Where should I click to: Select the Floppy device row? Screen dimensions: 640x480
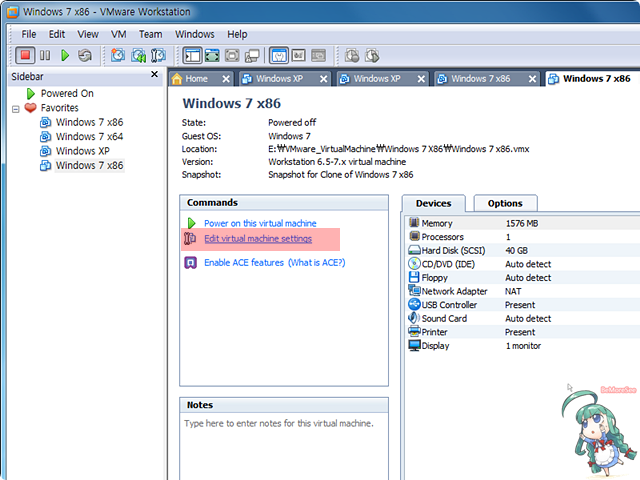click(x=524, y=278)
